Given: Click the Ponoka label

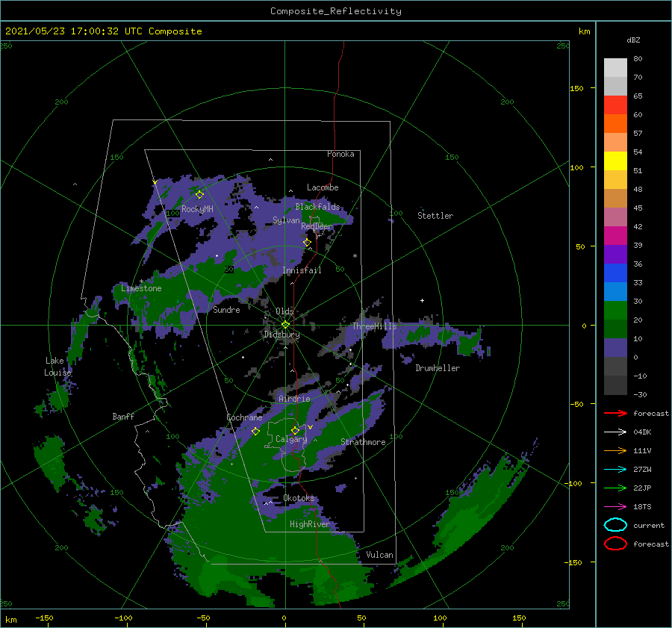Looking at the screenshot, I should [340, 154].
